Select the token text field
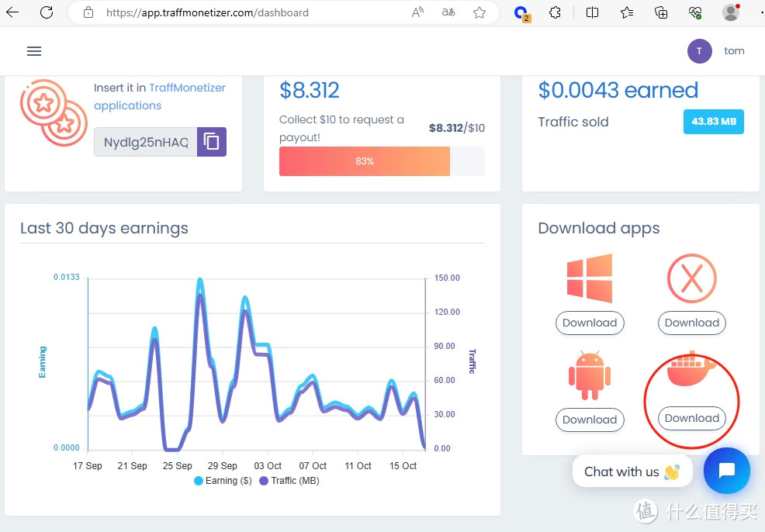This screenshot has height=532, width=765. click(146, 143)
